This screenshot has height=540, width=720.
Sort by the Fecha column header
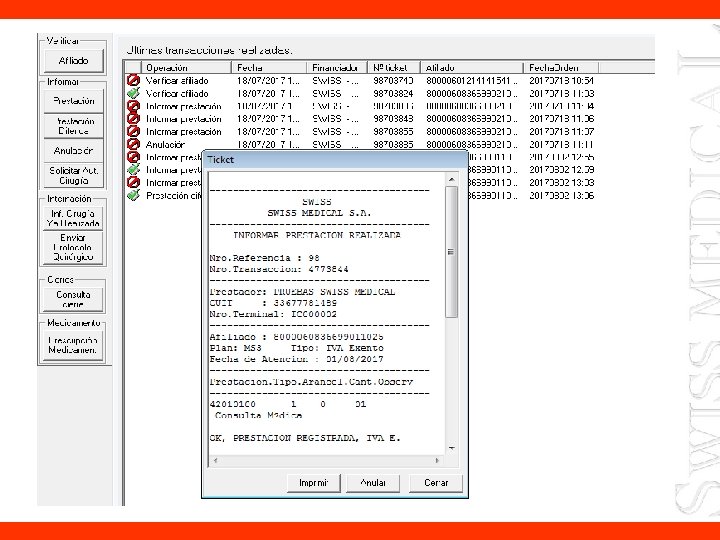[269, 68]
